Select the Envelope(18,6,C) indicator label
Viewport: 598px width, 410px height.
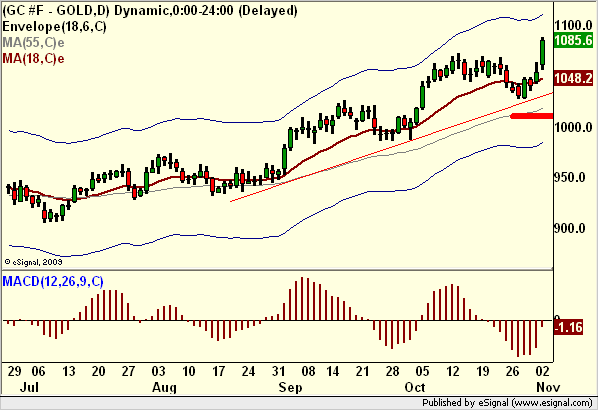point(54,26)
